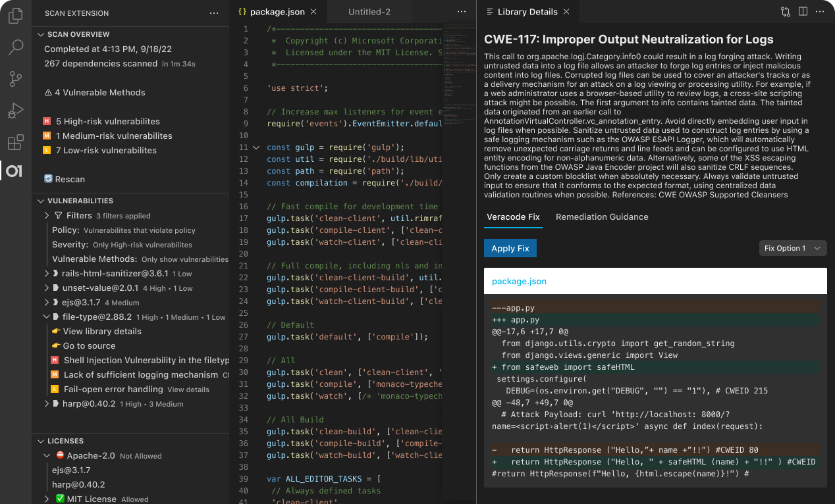This screenshot has height=504, width=835.
Task: Switch to the Untitled-2 editor tab
Action: [368, 12]
